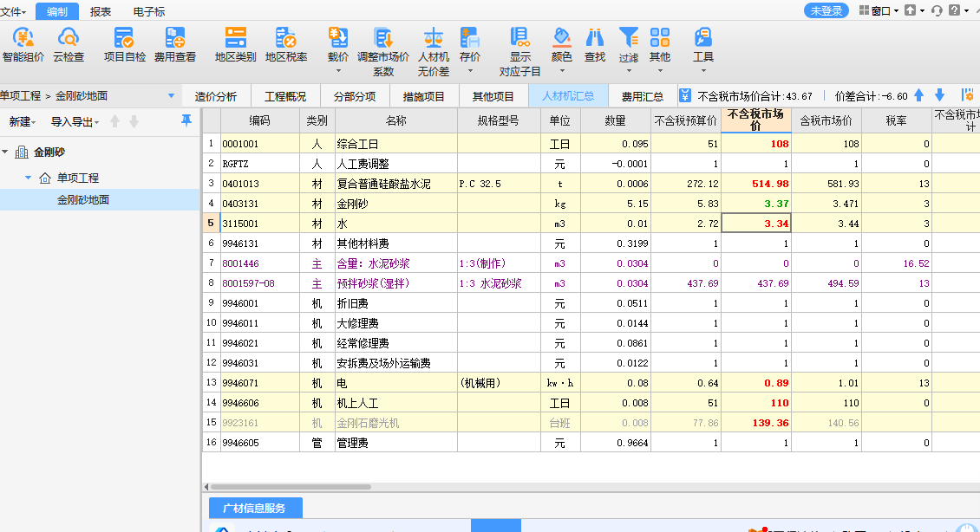Open the 工具 tools icon
The width and height of the screenshot is (980, 532).
click(703, 37)
